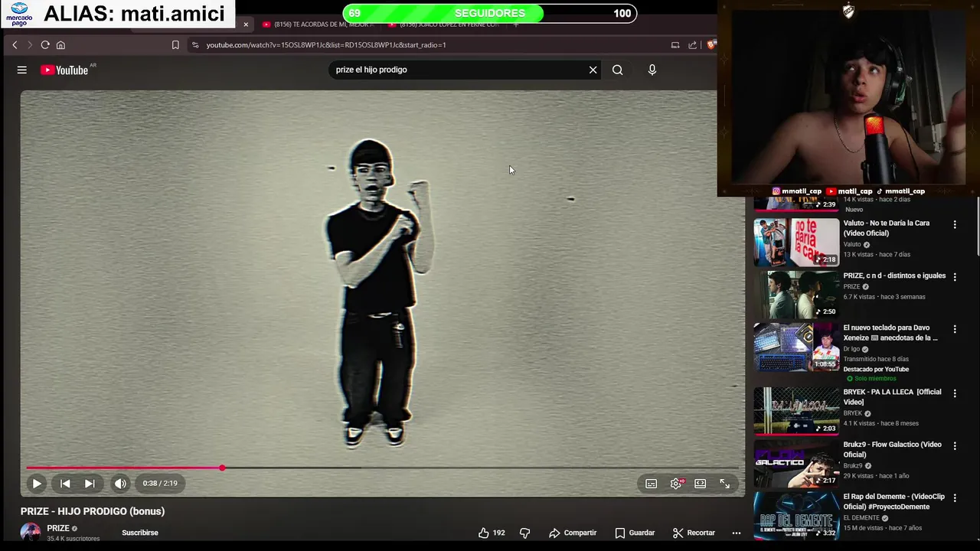
Task: Click the 'Solo miembros' badge
Action: coord(871,379)
